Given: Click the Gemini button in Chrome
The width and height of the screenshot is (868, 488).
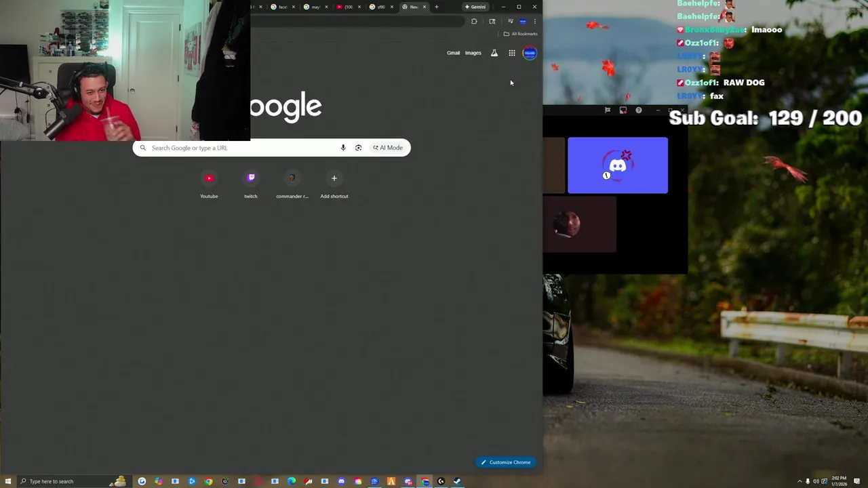Looking at the screenshot, I should pyautogui.click(x=475, y=7).
